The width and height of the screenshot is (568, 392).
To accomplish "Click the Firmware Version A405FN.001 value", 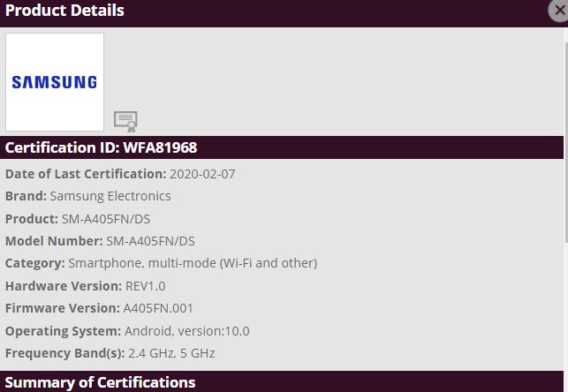I will coord(158,308).
